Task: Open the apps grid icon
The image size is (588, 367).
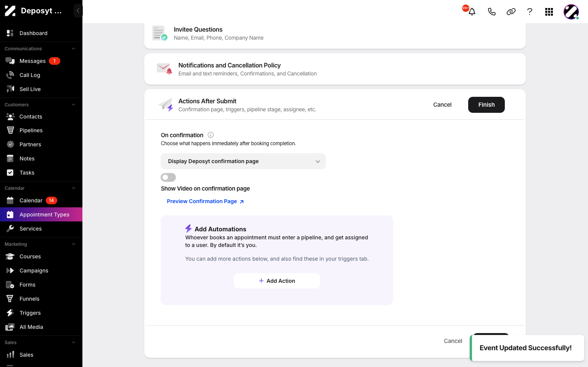Action: pyautogui.click(x=549, y=12)
